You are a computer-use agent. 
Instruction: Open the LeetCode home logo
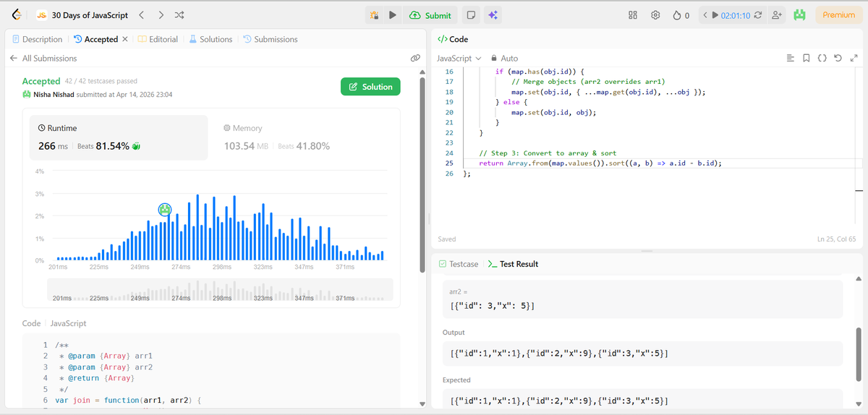tap(16, 14)
